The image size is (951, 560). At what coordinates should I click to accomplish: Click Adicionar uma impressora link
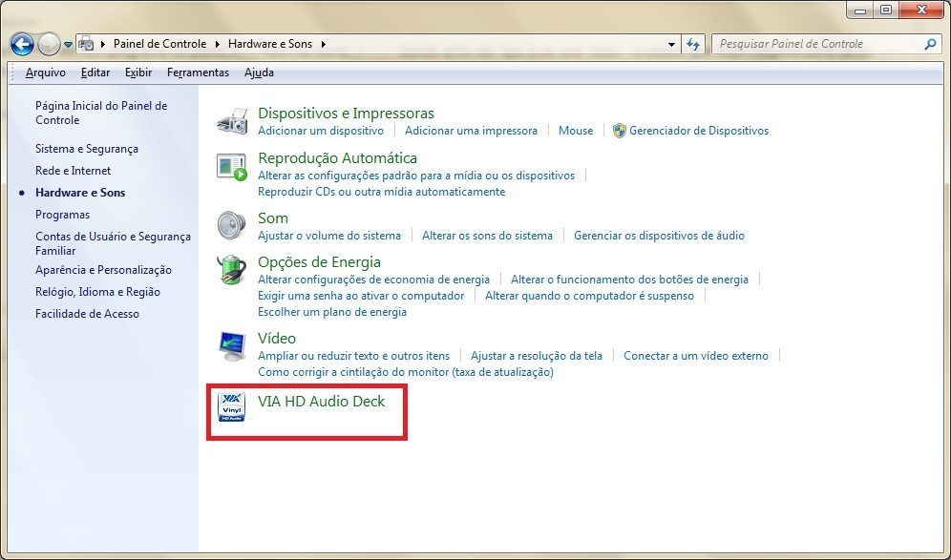click(472, 131)
